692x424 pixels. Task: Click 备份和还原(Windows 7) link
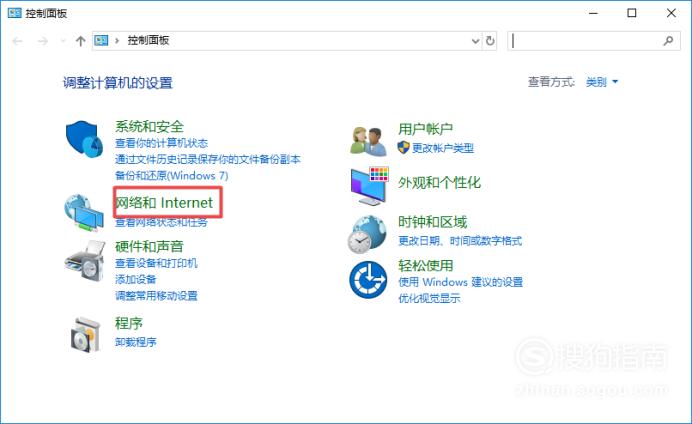[x=172, y=176]
